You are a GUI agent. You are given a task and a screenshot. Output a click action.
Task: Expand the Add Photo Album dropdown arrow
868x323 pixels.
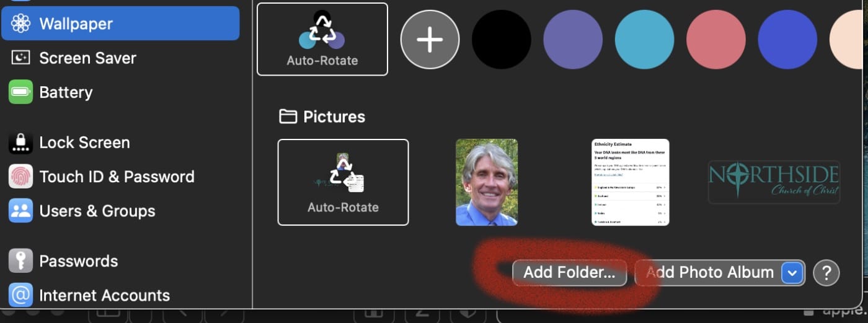point(792,273)
